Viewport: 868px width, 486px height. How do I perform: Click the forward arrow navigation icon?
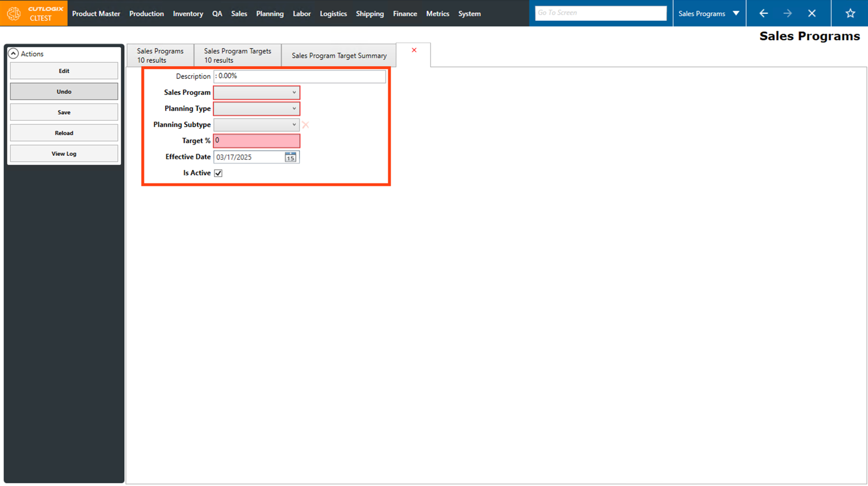(787, 13)
